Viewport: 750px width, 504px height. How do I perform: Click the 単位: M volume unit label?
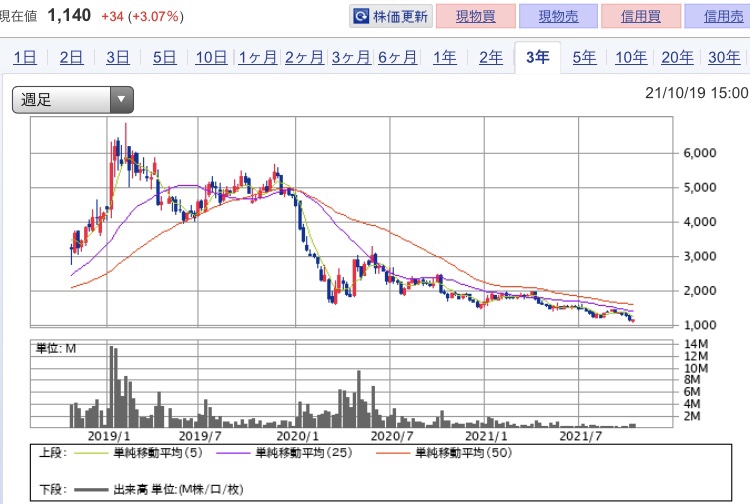[56, 349]
